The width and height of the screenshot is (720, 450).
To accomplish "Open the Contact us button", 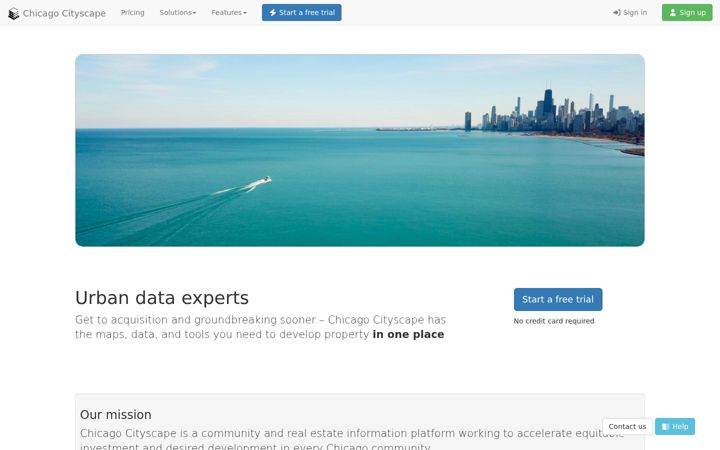I will 627,427.
